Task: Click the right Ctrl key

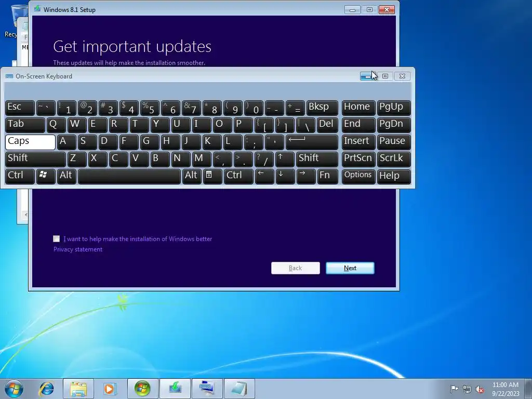Action: [238, 176]
